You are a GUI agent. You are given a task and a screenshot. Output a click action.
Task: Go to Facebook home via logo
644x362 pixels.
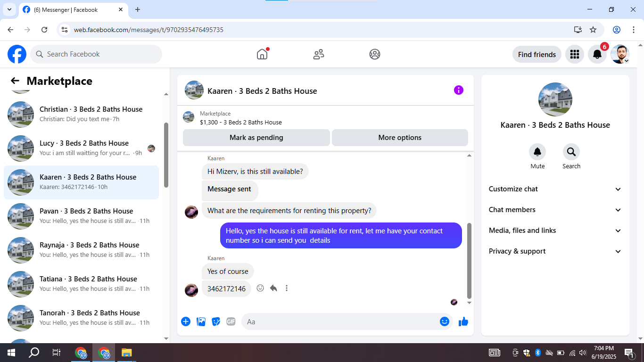click(x=17, y=54)
